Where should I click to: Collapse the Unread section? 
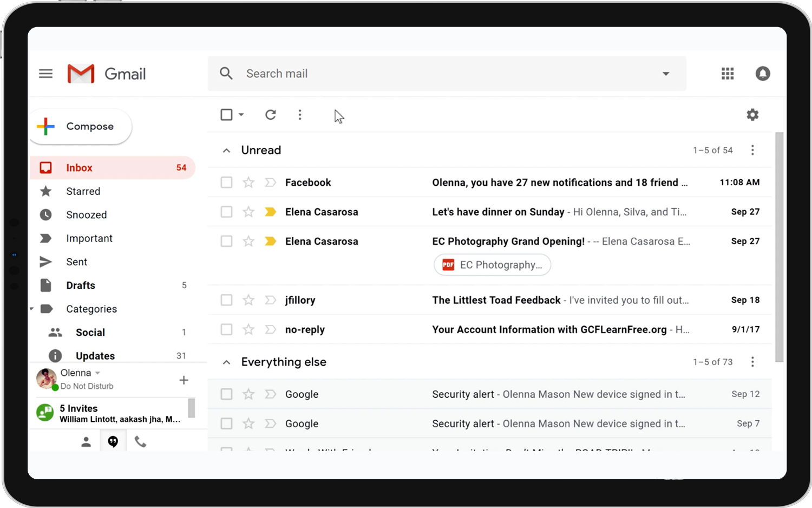tap(226, 151)
